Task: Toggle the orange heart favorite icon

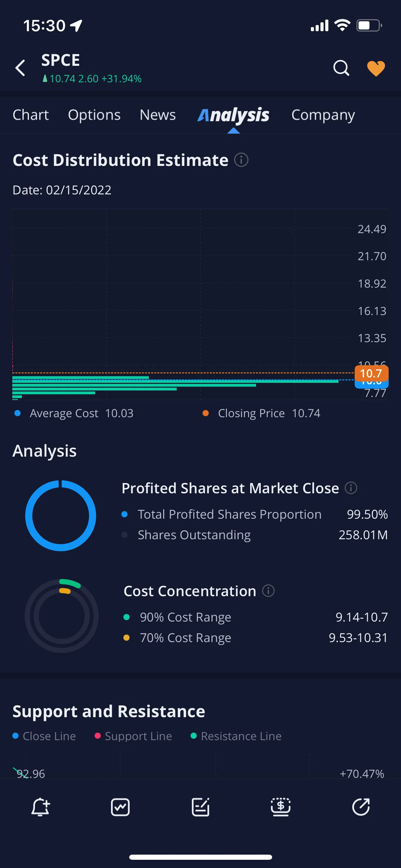Action: (x=376, y=68)
